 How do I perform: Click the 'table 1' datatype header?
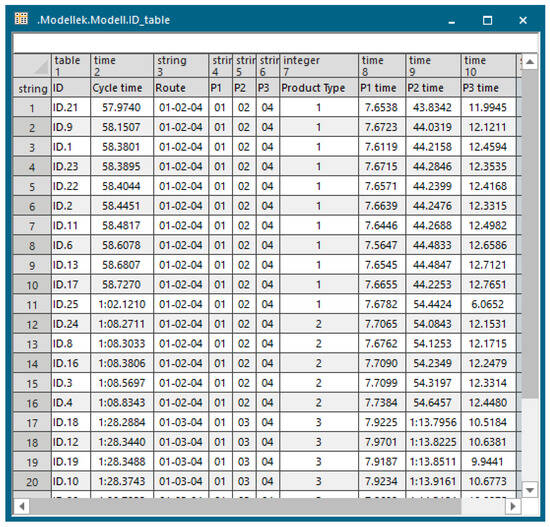pyautogui.click(x=71, y=66)
